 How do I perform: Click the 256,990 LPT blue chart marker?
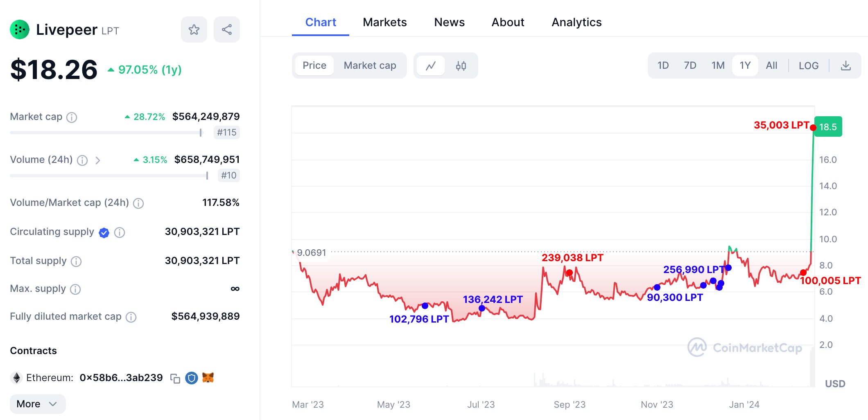(x=728, y=268)
